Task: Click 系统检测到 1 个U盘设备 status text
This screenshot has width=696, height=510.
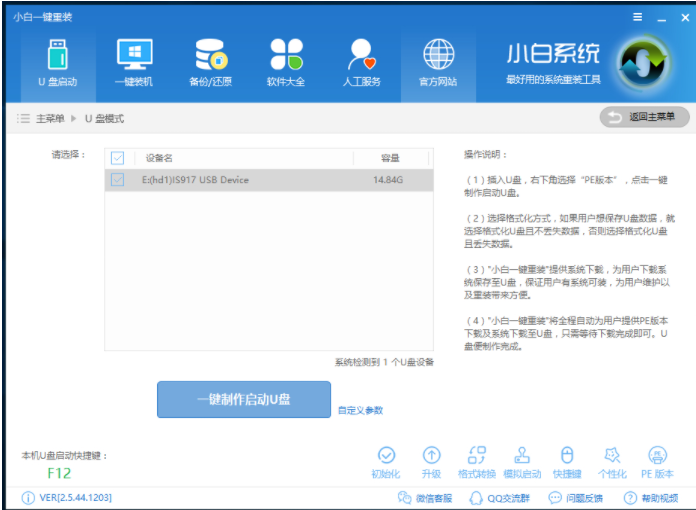Action: (384, 362)
